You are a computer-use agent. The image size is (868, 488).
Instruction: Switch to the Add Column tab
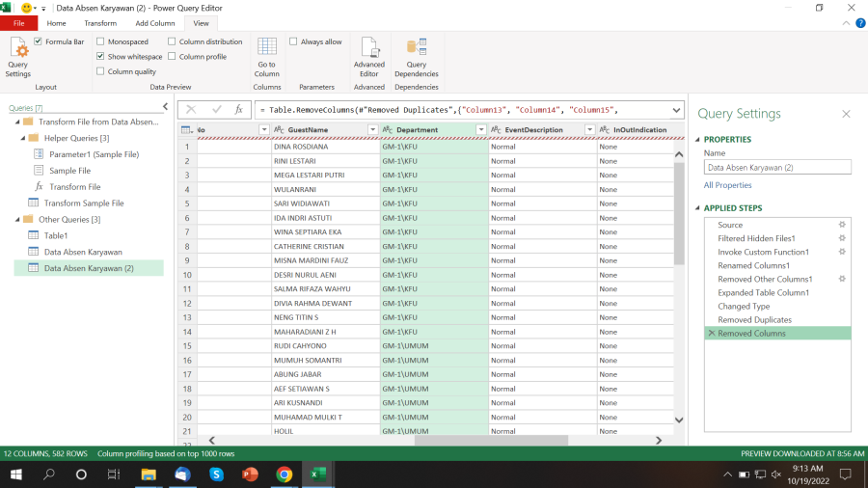pyautogui.click(x=155, y=23)
